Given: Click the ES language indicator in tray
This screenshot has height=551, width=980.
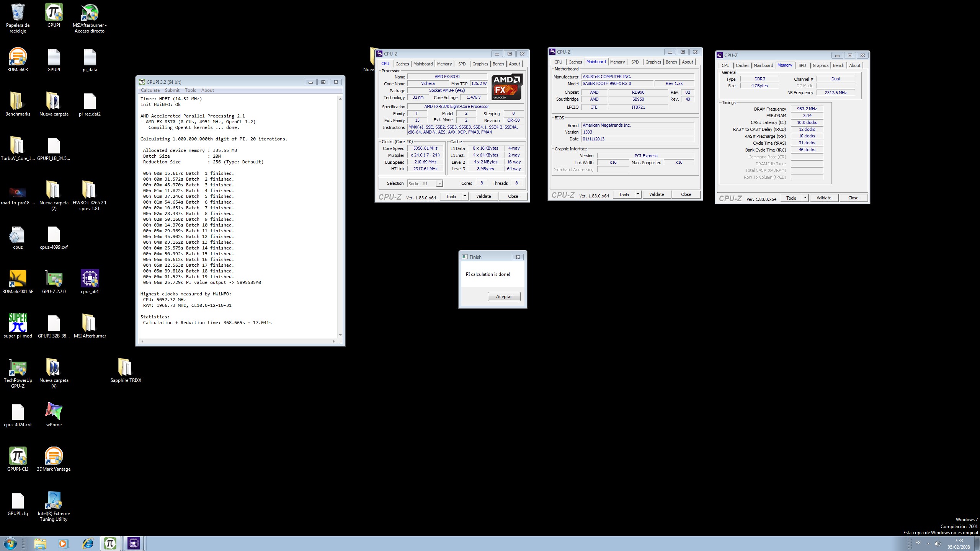Looking at the screenshot, I should 918,543.
